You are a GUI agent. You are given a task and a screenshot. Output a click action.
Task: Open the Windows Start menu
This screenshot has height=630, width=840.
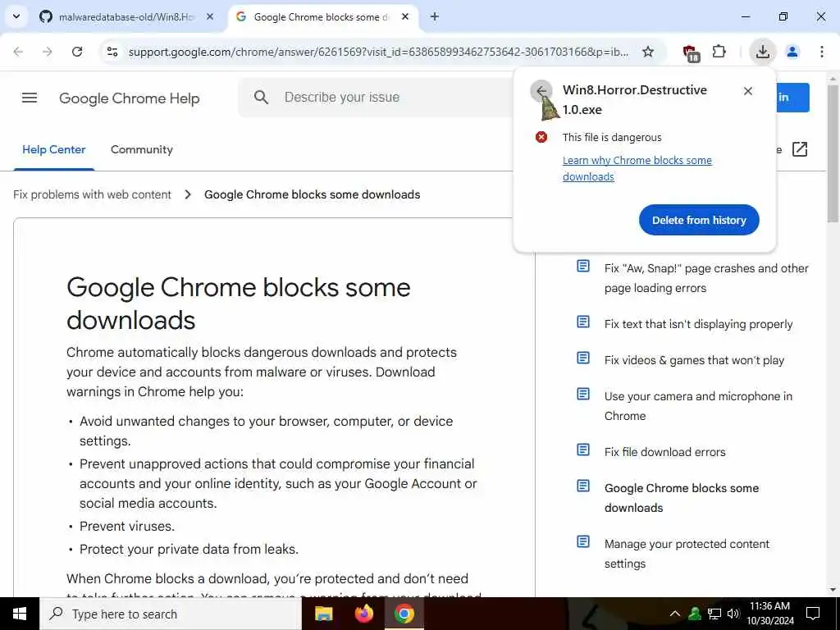(x=20, y=614)
